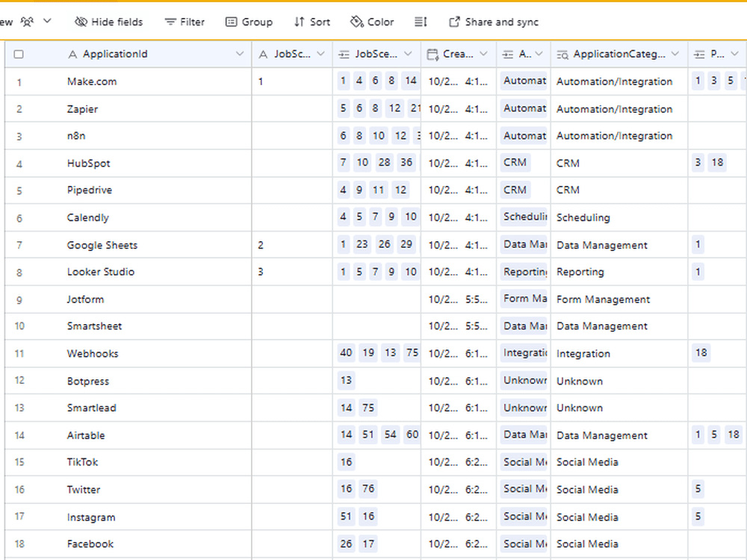
Task: Click P... record 18 in Webhooks row
Action: point(701,352)
